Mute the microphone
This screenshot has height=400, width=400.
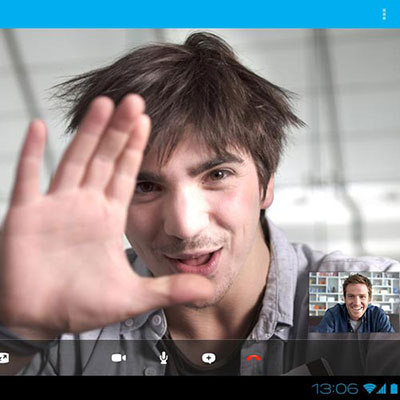[164, 358]
